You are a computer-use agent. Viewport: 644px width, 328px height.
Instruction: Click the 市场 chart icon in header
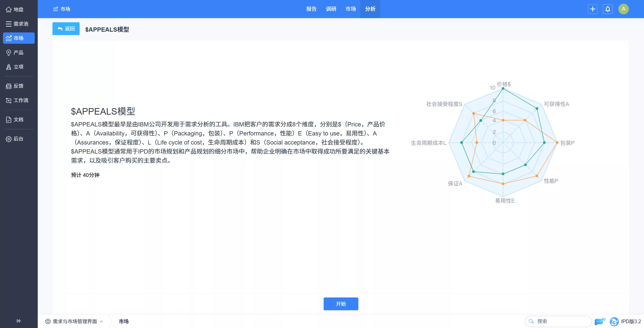[56, 9]
